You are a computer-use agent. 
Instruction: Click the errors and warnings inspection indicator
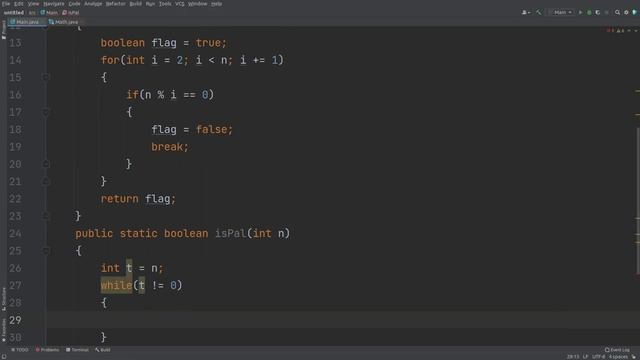(x=616, y=31)
